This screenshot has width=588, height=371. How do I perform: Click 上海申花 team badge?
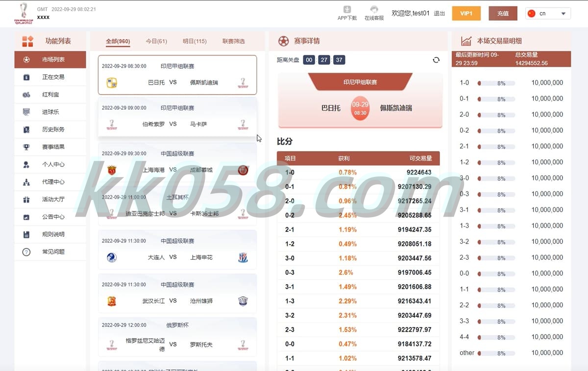[243, 257]
